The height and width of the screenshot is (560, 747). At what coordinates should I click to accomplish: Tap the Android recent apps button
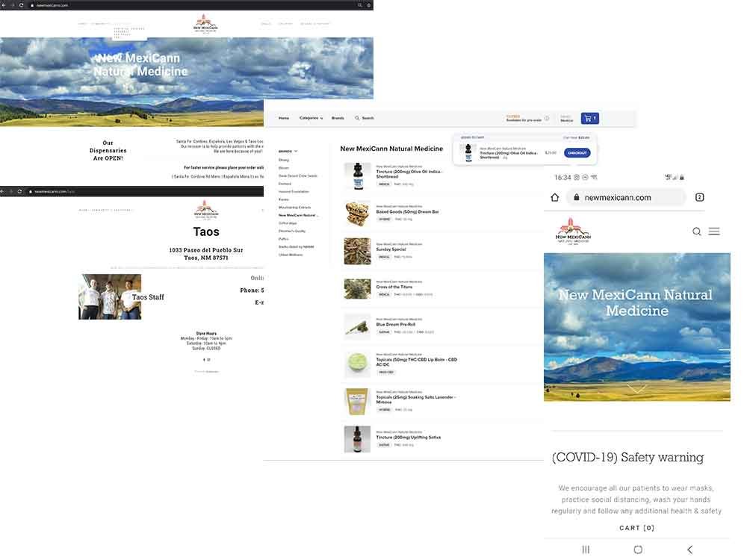click(x=586, y=550)
